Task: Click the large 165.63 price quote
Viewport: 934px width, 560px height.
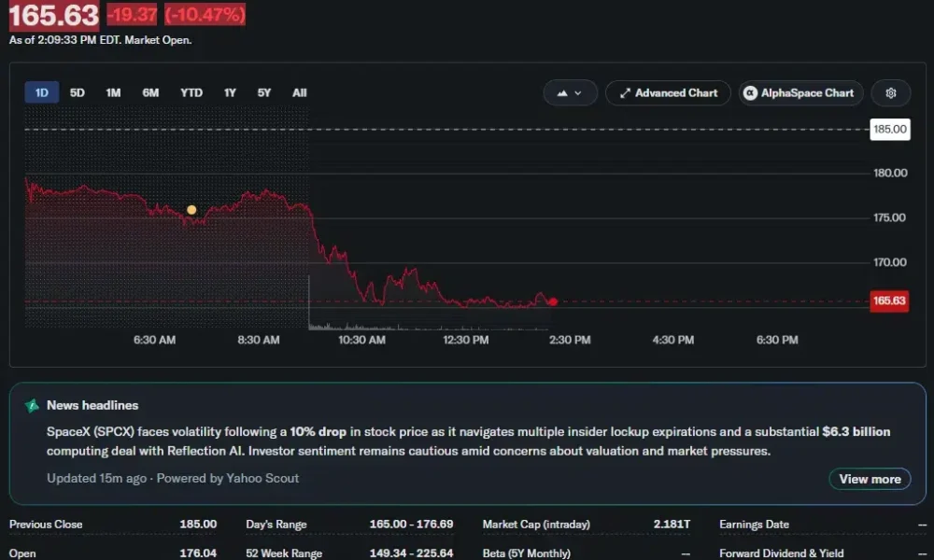Action: click(x=53, y=15)
